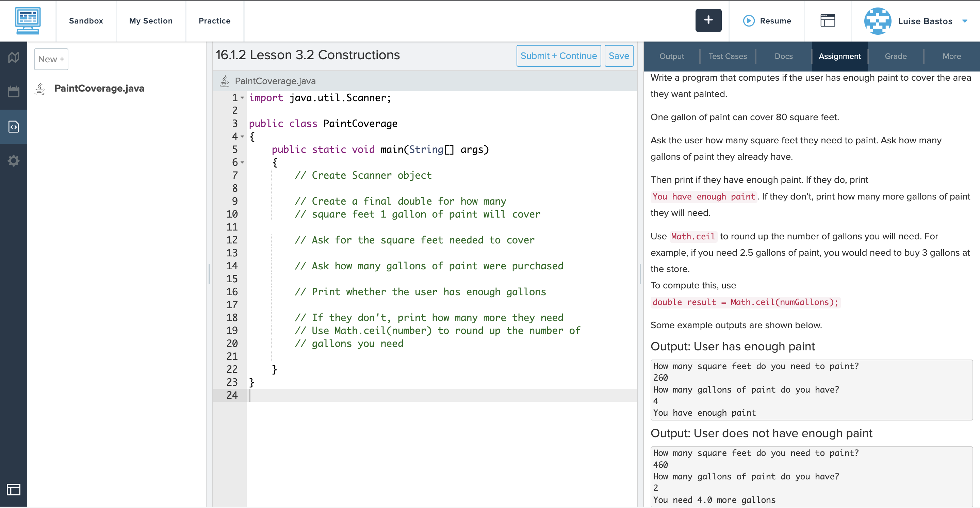Viewport: 980px width, 508px height.
Task: Open the calendar icon in left sidebar
Action: click(x=13, y=91)
